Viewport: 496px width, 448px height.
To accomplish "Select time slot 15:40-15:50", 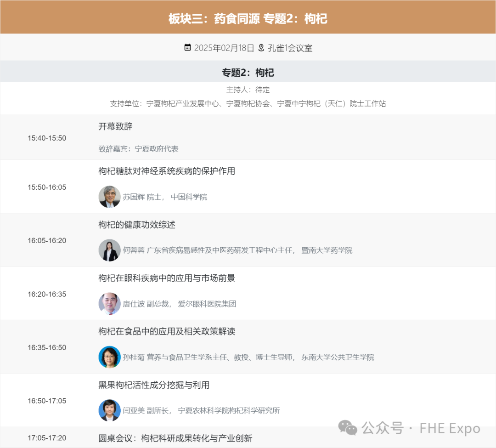I will 47,138.
